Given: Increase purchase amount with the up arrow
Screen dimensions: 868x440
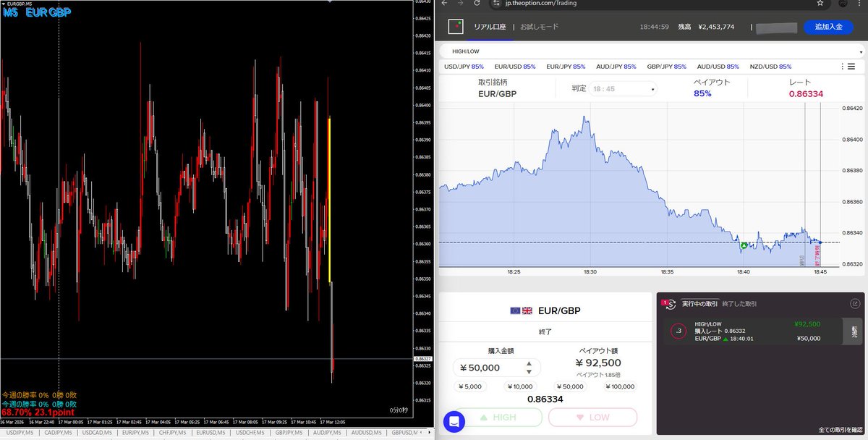Looking at the screenshot, I should pyautogui.click(x=529, y=364).
